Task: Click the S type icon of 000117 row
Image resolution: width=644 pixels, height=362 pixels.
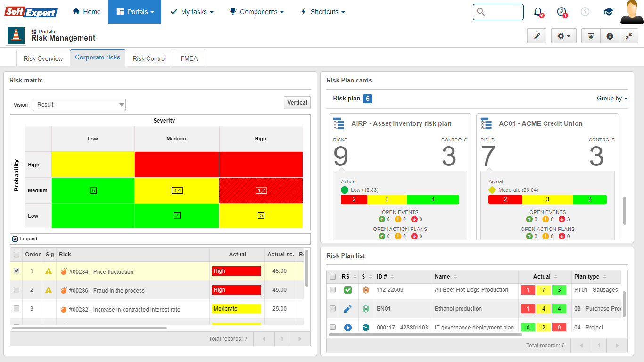Action: 365,327
